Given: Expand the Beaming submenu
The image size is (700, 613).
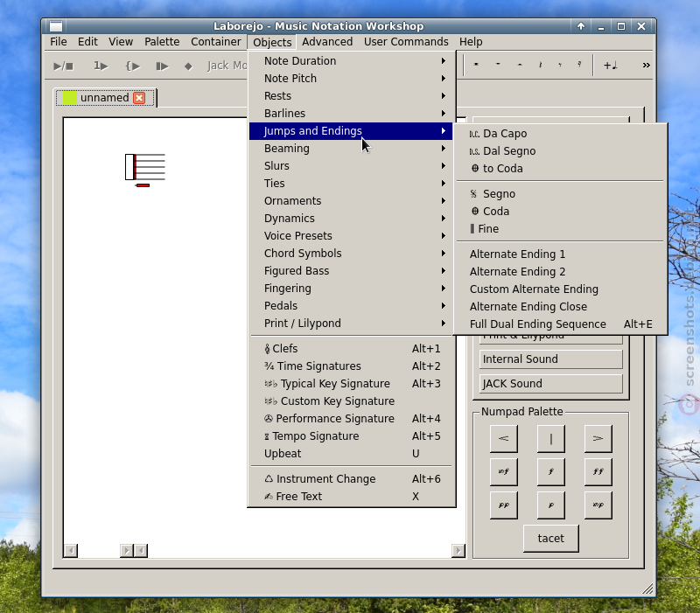Looking at the screenshot, I should [352, 148].
